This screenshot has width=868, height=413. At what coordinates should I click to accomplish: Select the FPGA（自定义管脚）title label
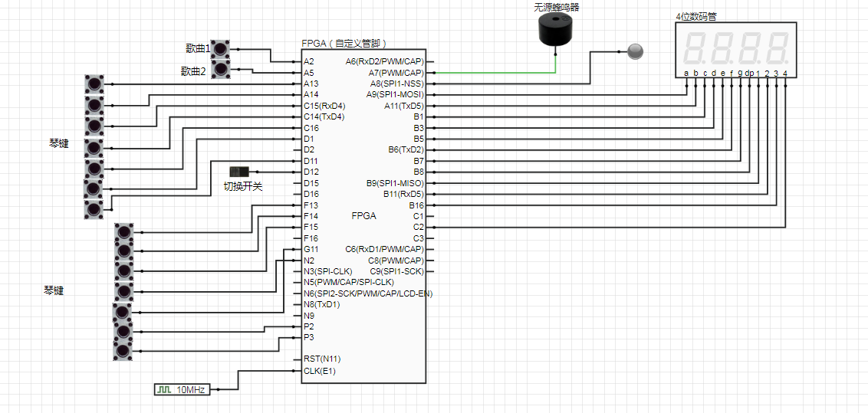click(345, 44)
